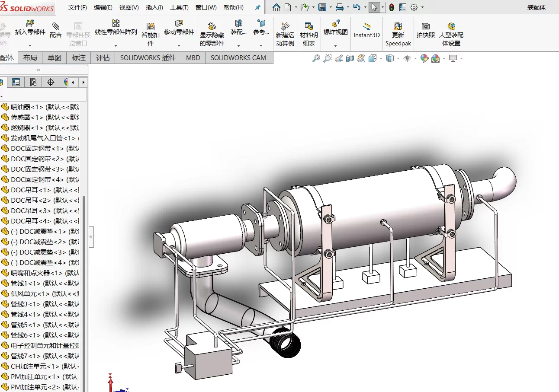This screenshot has height=392, width=559.
Task: Click the Zoom to Fit magnifier icon
Action: (316, 58)
